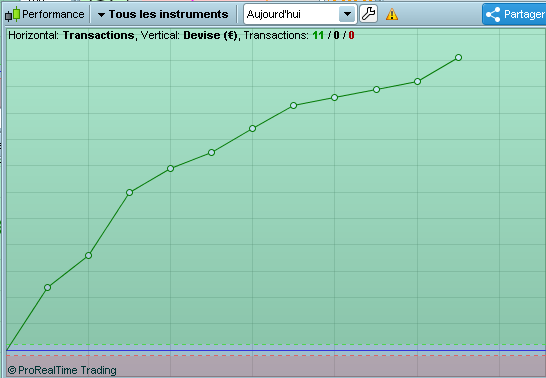Click the green winning transactions count 11
The height and width of the screenshot is (378, 546).
(318, 35)
